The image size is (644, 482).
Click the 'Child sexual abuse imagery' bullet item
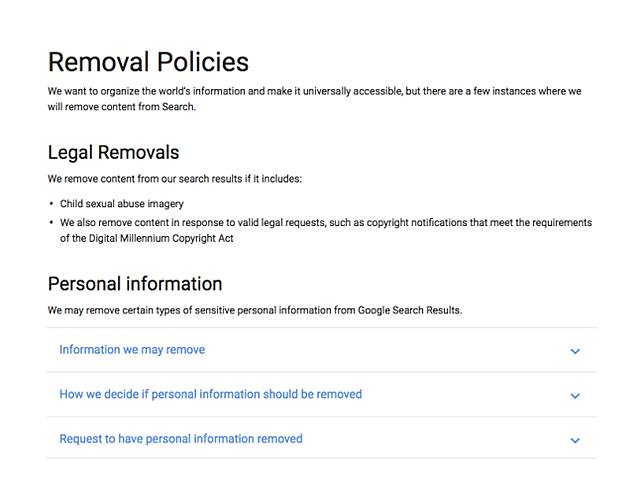pos(122,204)
